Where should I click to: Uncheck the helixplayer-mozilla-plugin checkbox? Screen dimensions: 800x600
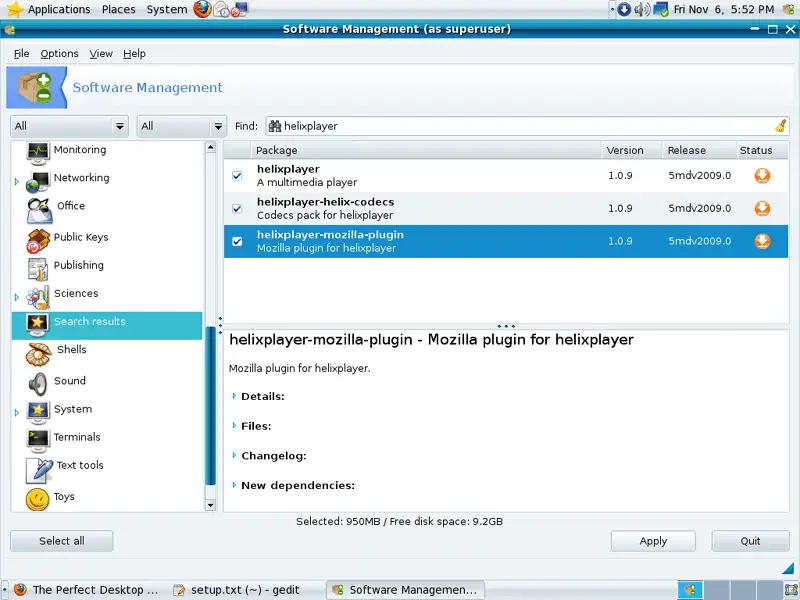[237, 241]
